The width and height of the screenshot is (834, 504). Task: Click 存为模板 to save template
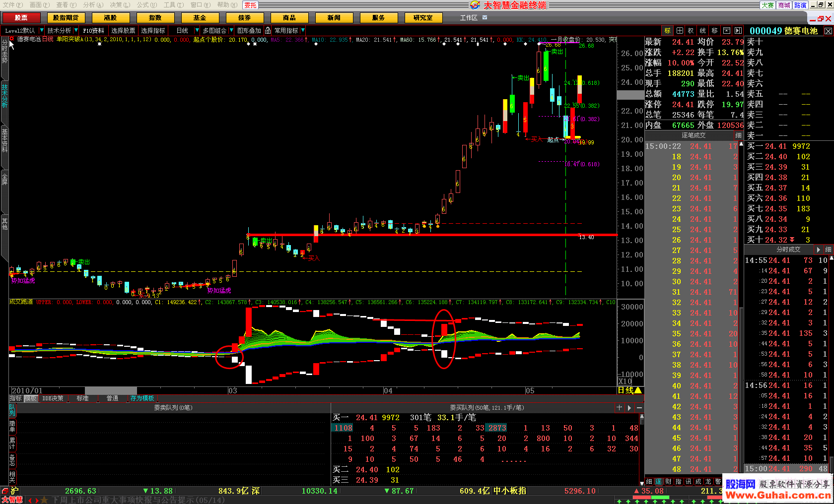coord(142,398)
